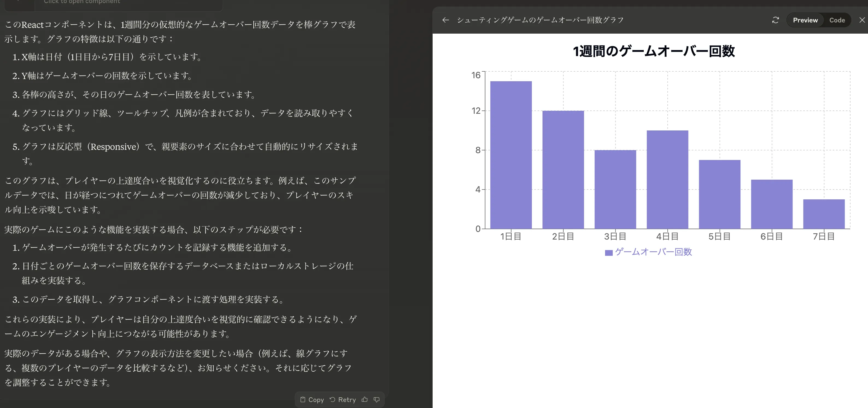The width and height of the screenshot is (868, 408).
Task: Retry the assistant response
Action: click(343, 400)
